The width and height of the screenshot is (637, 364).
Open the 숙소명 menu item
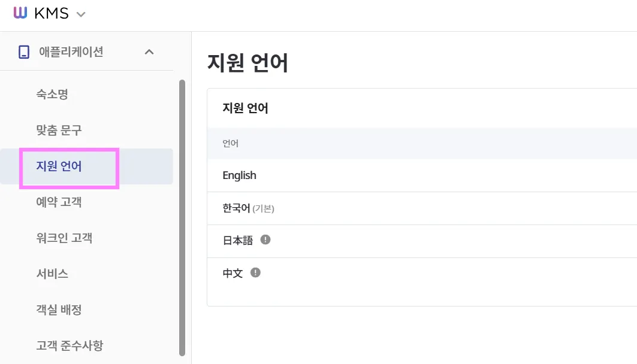52,94
